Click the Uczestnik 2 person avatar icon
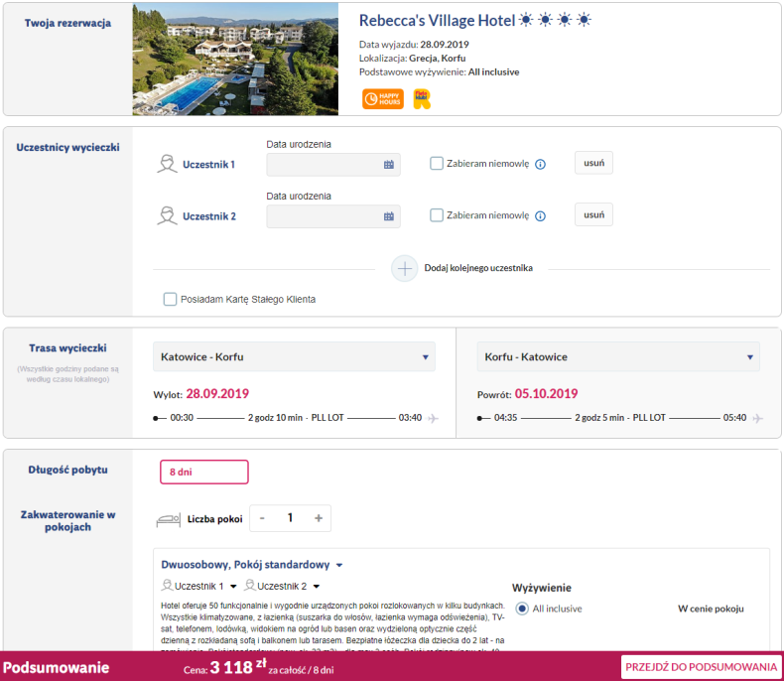784x681 pixels. [167, 216]
